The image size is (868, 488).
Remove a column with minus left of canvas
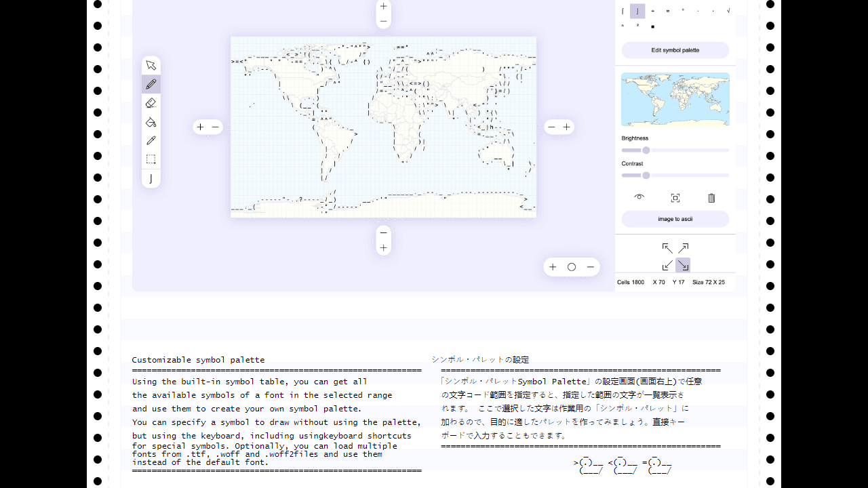[x=216, y=127]
